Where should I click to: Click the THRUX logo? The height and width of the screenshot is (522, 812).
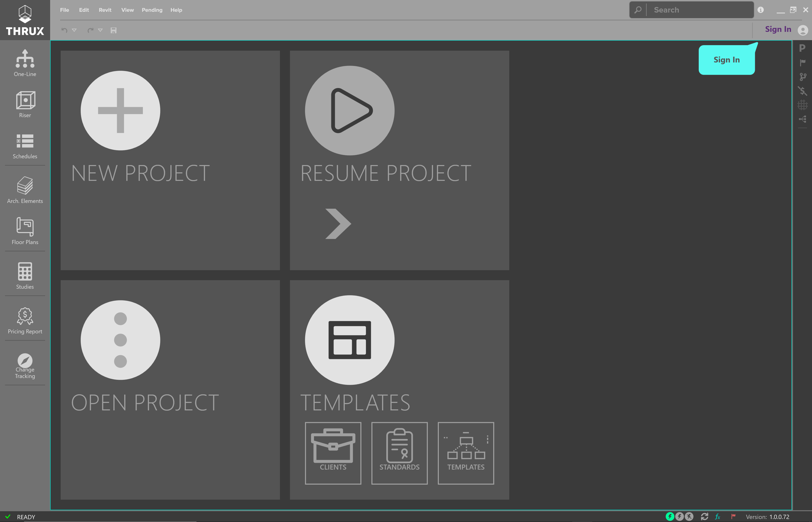pos(25,20)
